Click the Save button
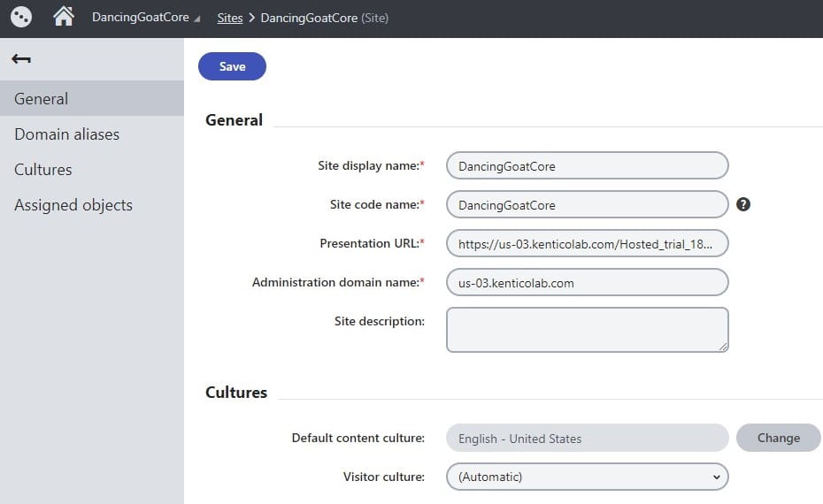Viewport: 823px width, 504px height. point(232,66)
